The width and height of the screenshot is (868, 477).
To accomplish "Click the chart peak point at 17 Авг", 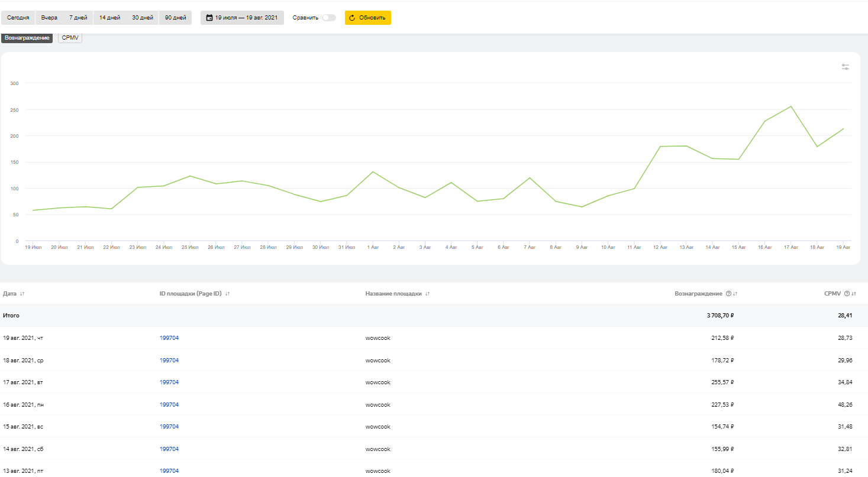I will pos(791,106).
